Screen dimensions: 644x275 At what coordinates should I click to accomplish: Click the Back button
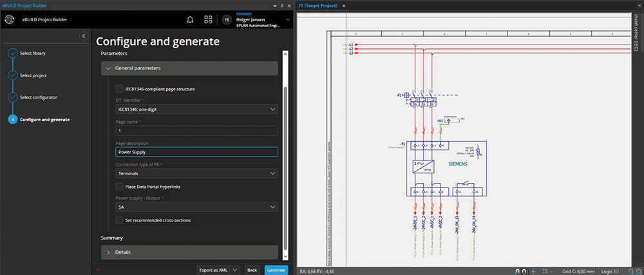pyautogui.click(x=252, y=270)
